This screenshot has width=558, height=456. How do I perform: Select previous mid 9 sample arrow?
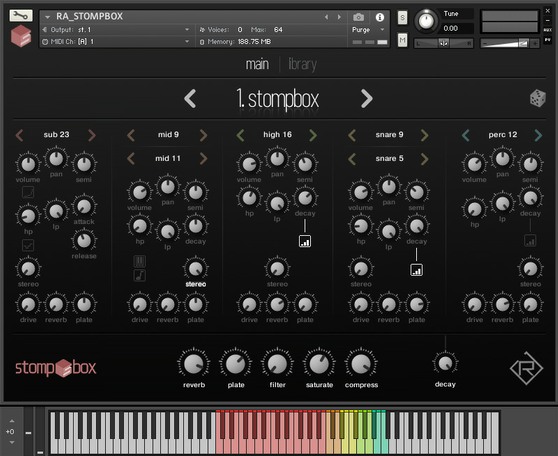[x=131, y=135]
